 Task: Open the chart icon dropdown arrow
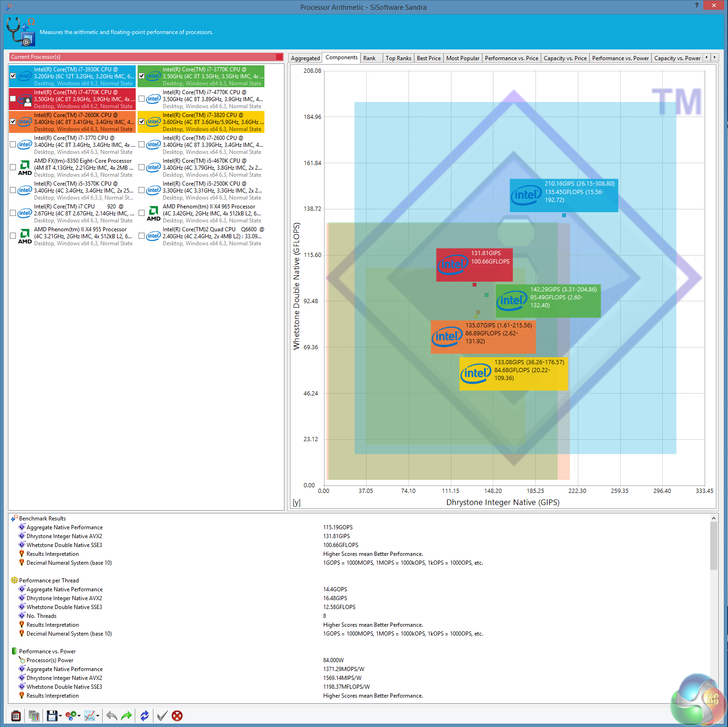pyautogui.click(x=98, y=716)
